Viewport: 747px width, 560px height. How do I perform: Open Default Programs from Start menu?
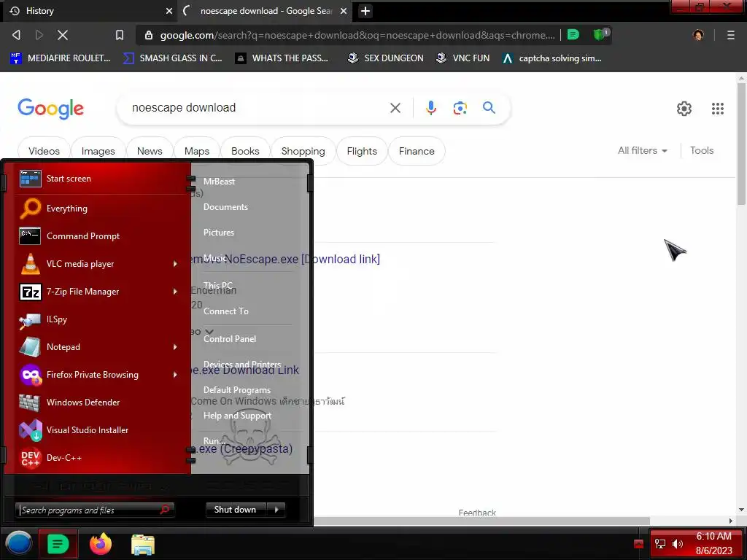(x=237, y=390)
